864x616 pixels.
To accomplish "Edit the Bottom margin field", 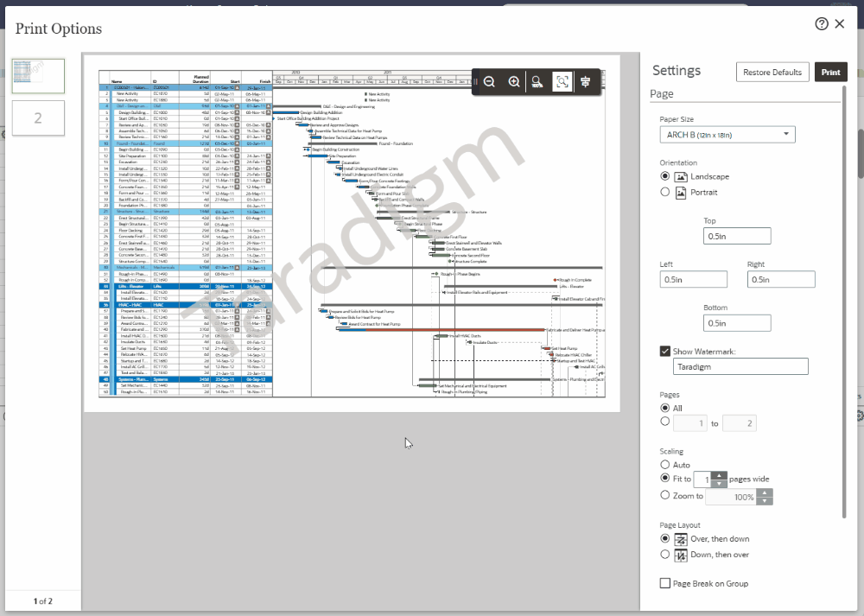I will click(x=737, y=323).
